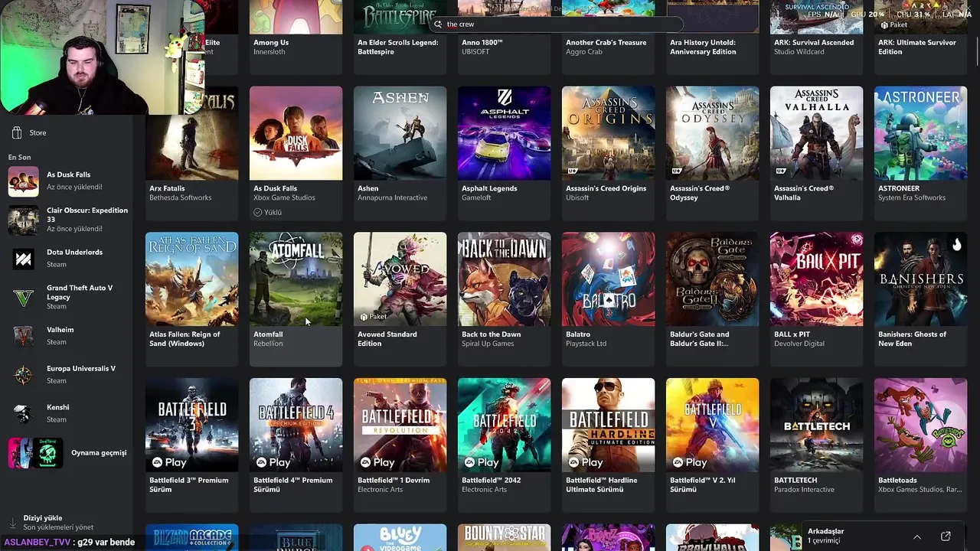This screenshot has width=980, height=551.
Task: Open Battlefield V 2. Yıl Sürümü cover
Action: tap(712, 425)
